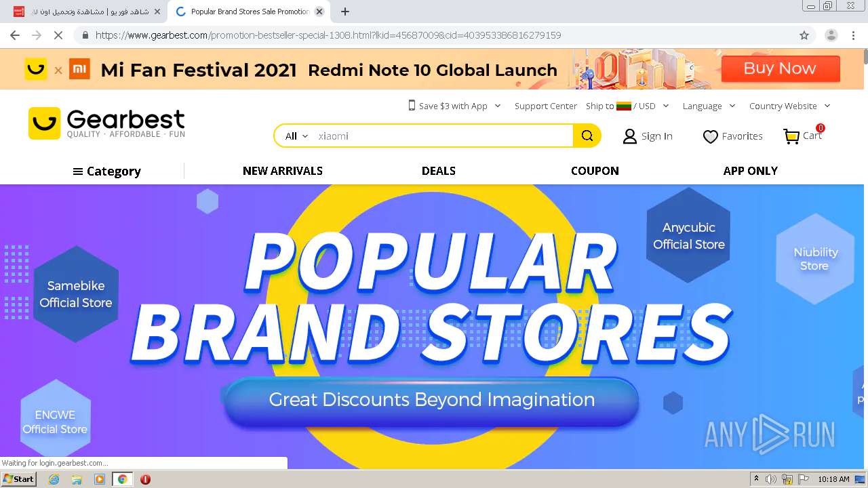
Task: Open the Support Center link
Action: click(546, 106)
